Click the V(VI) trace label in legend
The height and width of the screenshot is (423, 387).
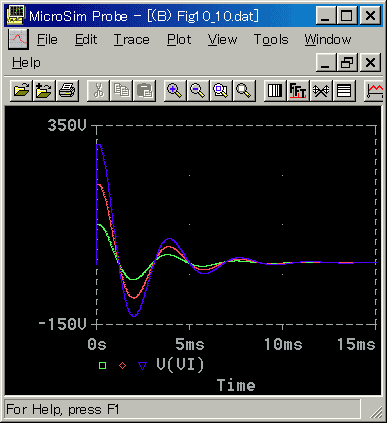pos(180,365)
